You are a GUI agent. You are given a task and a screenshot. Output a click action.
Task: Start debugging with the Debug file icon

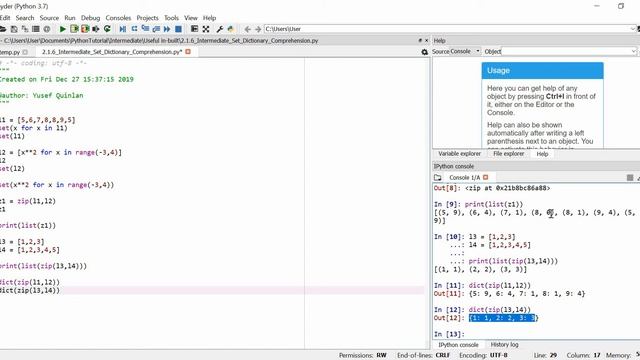point(122,29)
